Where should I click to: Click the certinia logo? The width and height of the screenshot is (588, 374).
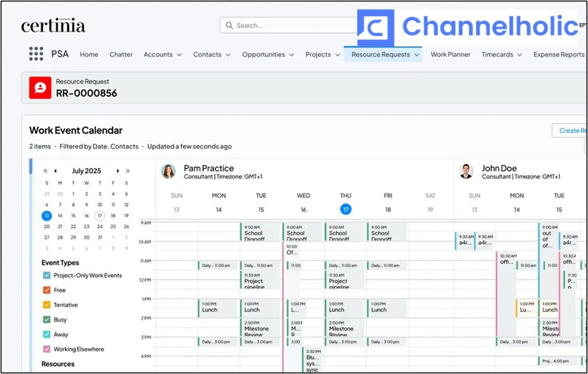coord(53,26)
